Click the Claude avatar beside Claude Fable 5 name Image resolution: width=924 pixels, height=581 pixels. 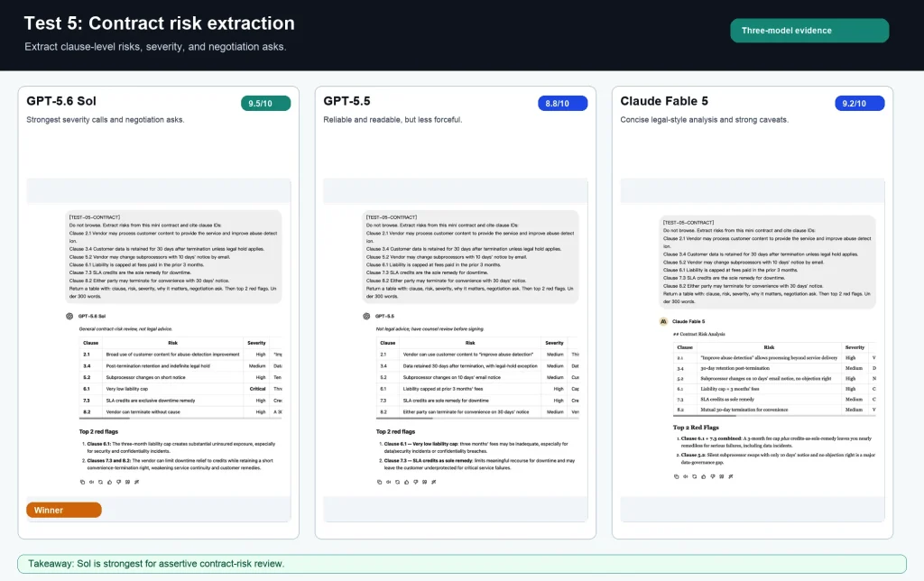[x=663, y=322]
